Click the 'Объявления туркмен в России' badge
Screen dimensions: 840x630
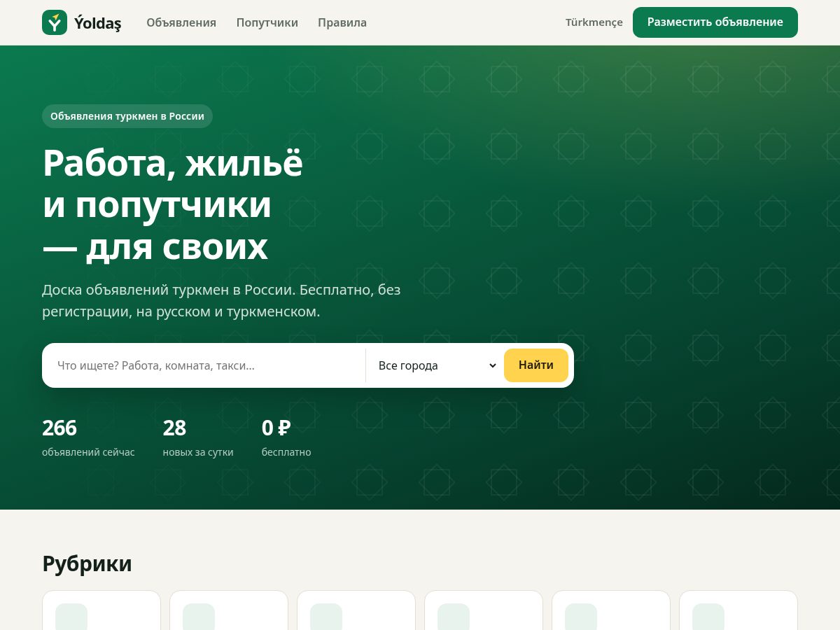coord(127,116)
